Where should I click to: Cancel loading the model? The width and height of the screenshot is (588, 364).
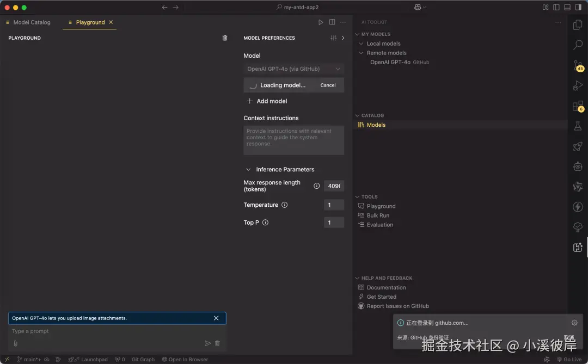pos(328,85)
